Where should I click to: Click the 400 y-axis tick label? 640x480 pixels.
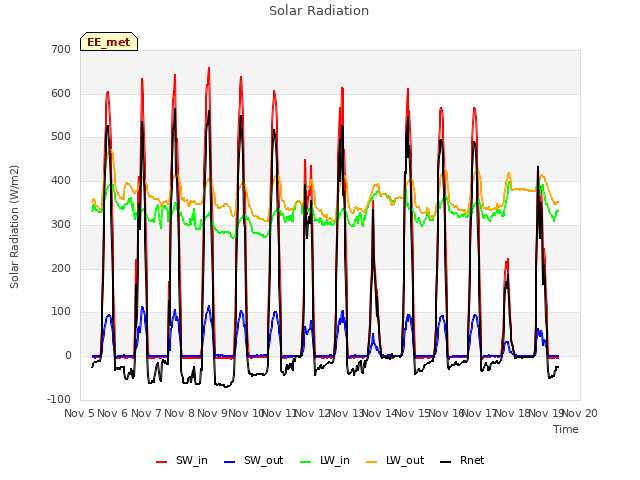point(61,180)
